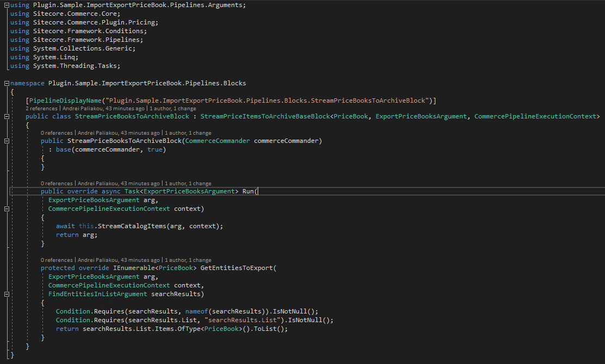
Task: Click the CommercePipelineExecutionContext type in class declaration
Action: click(x=535, y=116)
